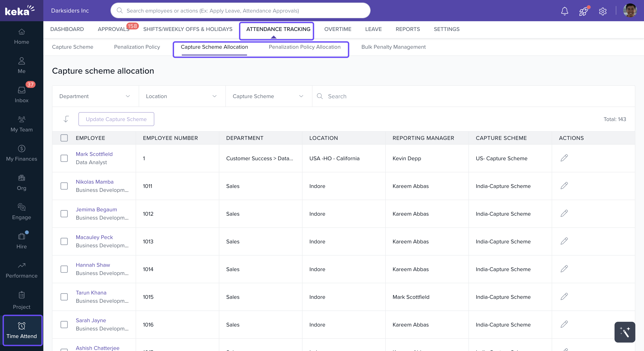This screenshot has height=351, width=644.
Task: Expand the Department filter dropdown
Action: click(95, 96)
